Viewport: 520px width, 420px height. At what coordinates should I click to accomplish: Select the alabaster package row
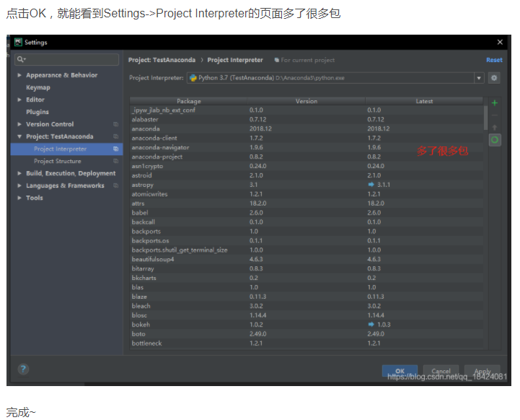click(307, 119)
